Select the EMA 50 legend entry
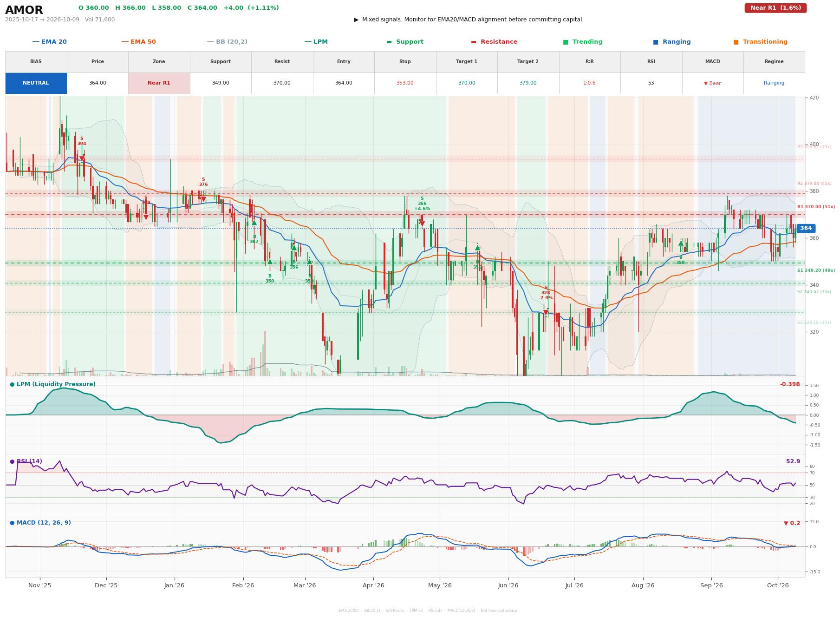840x618 pixels. pos(138,42)
